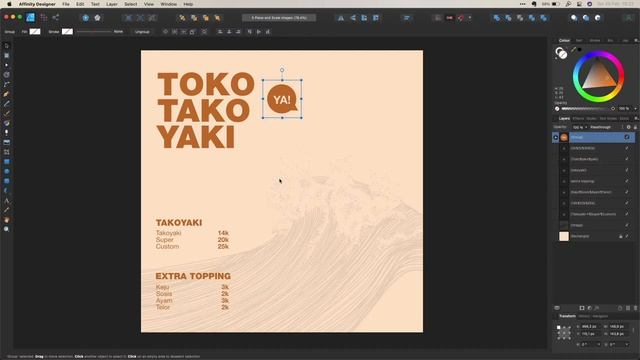Viewport: 640px width, 360px height.
Task: Toggle the lock on the Rectangle layer
Action: 621,236
